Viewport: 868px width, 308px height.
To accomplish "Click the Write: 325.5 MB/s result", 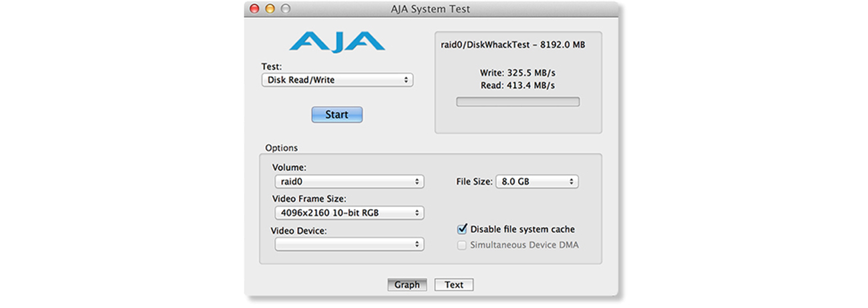I will (517, 73).
